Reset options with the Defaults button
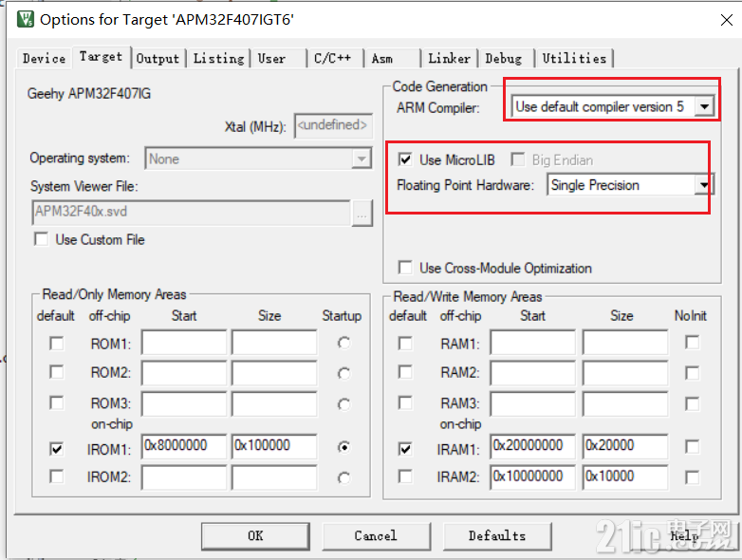This screenshot has width=742, height=560. (497, 536)
